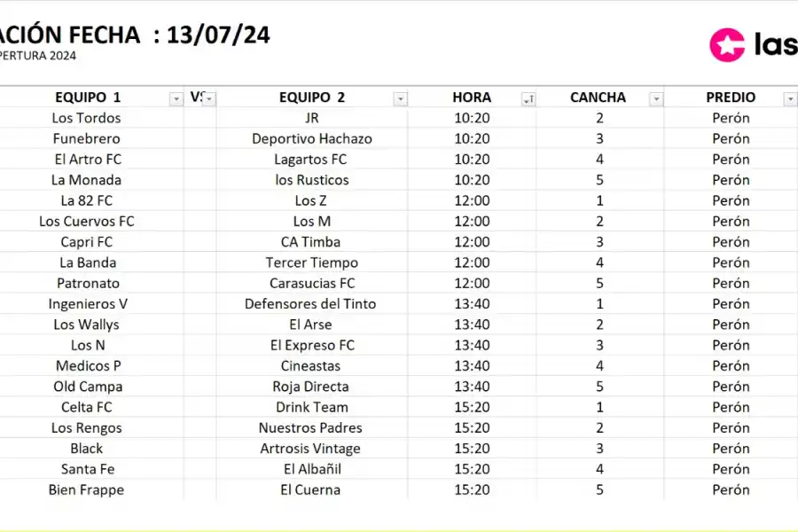Select the HORA column header
This screenshot has height=532, width=798.
click(473, 98)
